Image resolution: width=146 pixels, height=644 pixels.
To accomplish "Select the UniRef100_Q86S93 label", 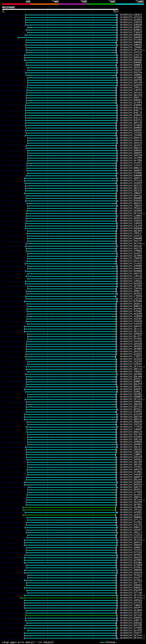I will click(131, 557).
